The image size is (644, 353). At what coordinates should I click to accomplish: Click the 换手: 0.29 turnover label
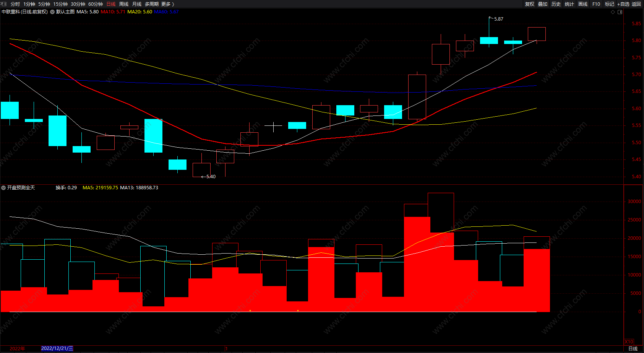click(66, 188)
